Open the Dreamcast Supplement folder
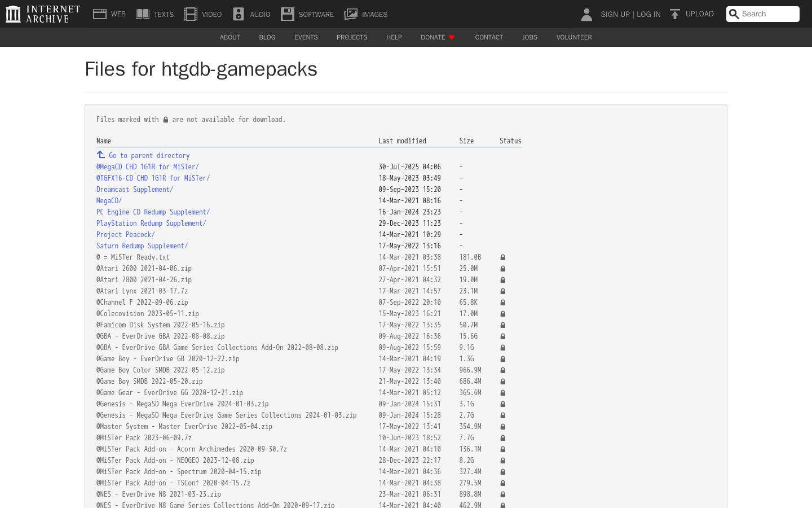Screen dimensions: 812x508 [x=135, y=190]
